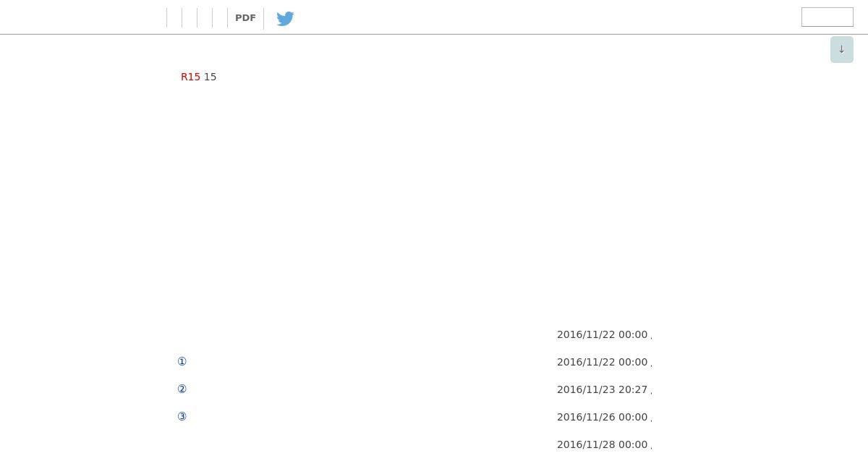Focus the empty input box in header
Screen dimensions: 868x456
827,17
